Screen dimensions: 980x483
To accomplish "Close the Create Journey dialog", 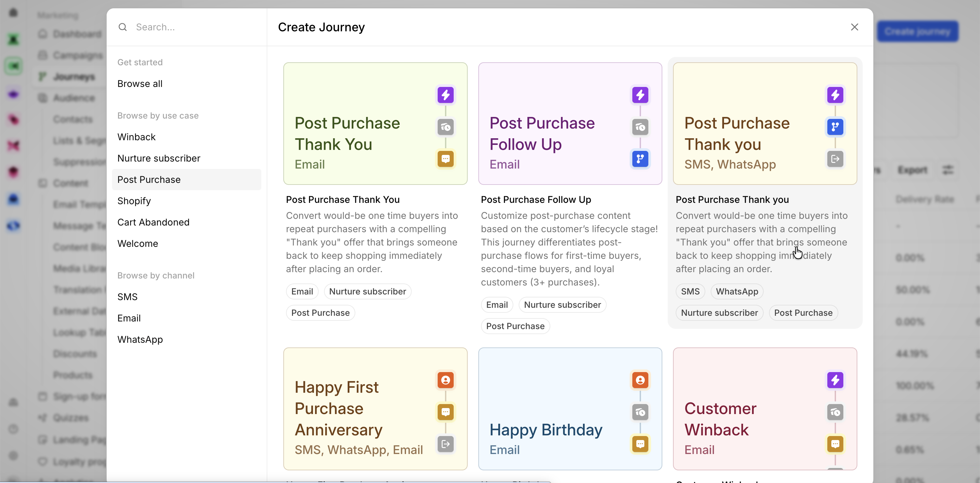I will pyautogui.click(x=854, y=27).
